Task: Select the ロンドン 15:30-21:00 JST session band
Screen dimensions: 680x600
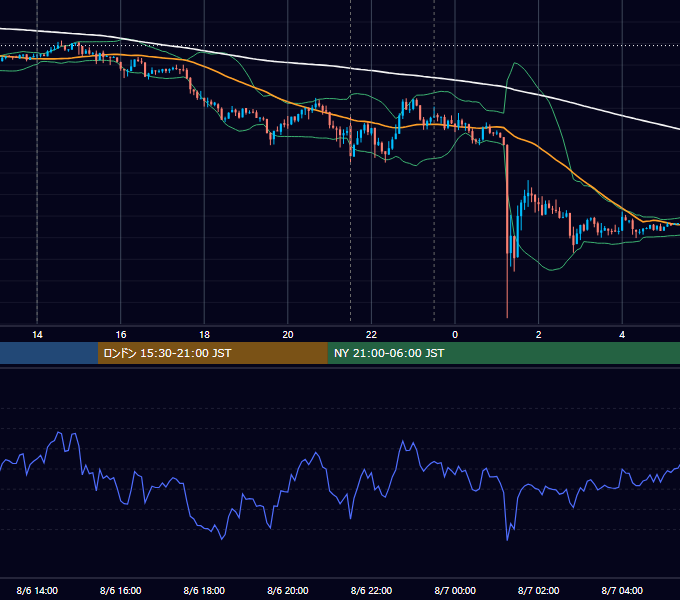Action: pyautogui.click(x=212, y=353)
